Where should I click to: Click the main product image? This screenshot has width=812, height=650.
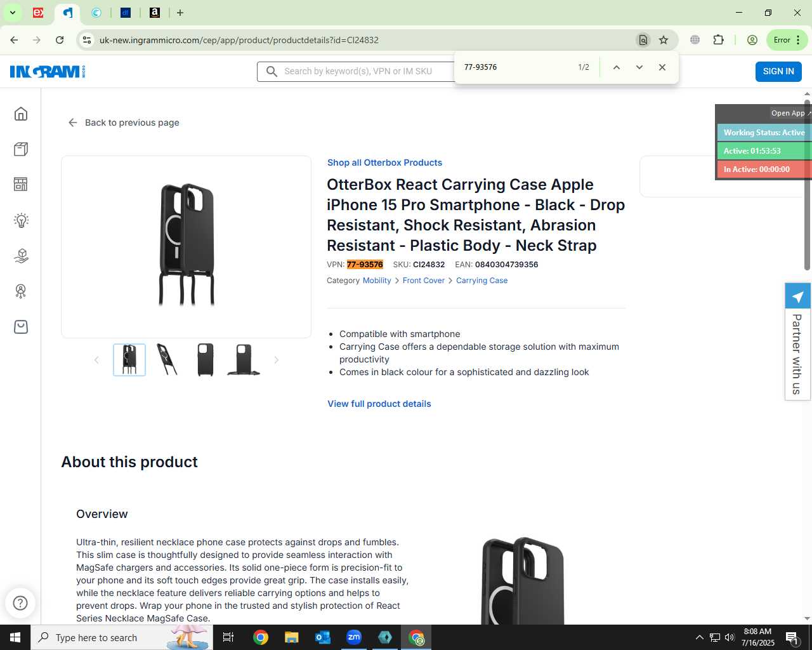(x=187, y=247)
